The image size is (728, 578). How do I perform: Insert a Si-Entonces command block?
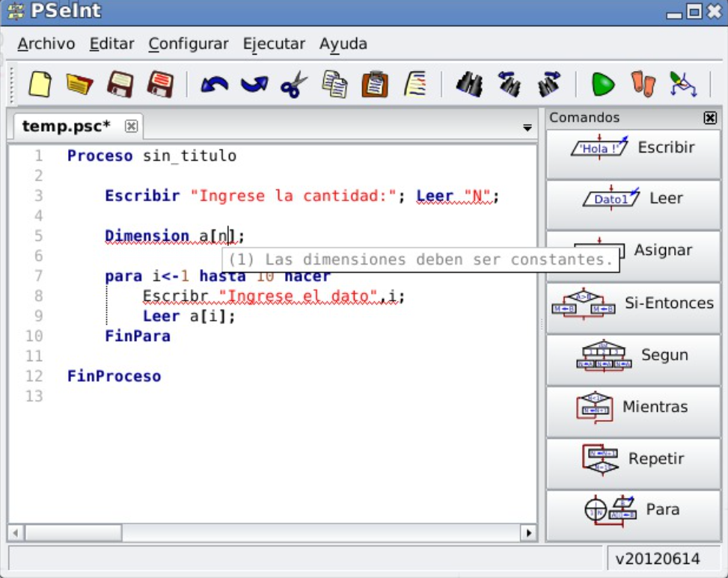click(x=633, y=304)
